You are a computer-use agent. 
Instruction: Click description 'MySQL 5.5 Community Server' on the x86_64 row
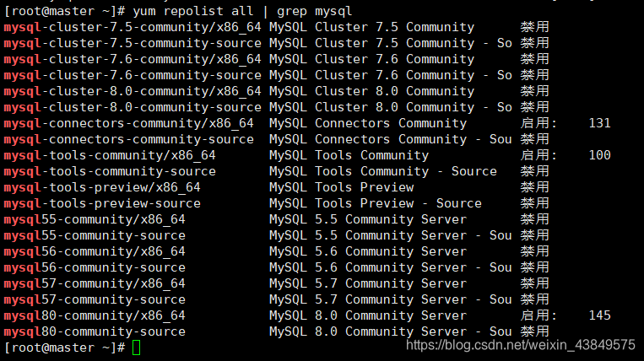368,219
